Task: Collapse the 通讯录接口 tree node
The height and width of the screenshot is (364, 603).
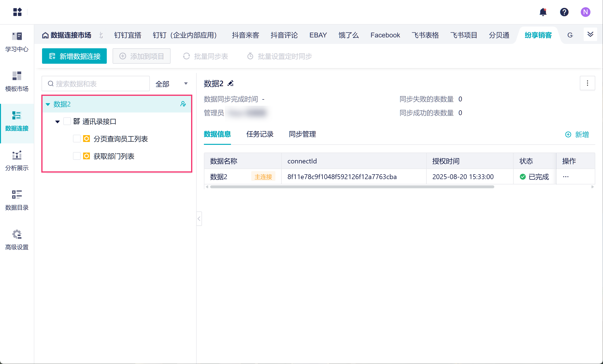Action: pyautogui.click(x=57, y=122)
